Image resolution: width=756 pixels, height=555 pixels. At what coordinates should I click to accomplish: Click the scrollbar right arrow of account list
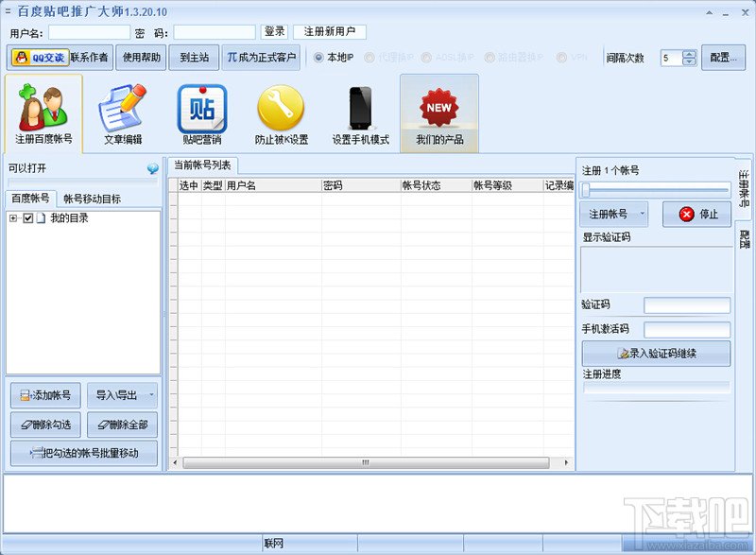(566, 462)
